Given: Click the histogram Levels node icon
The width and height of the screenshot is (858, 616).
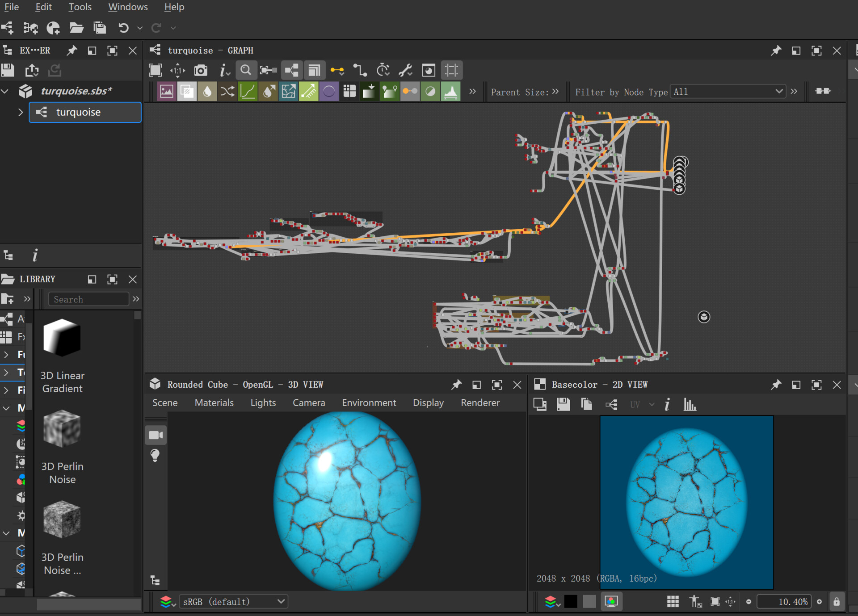Looking at the screenshot, I should tap(450, 92).
